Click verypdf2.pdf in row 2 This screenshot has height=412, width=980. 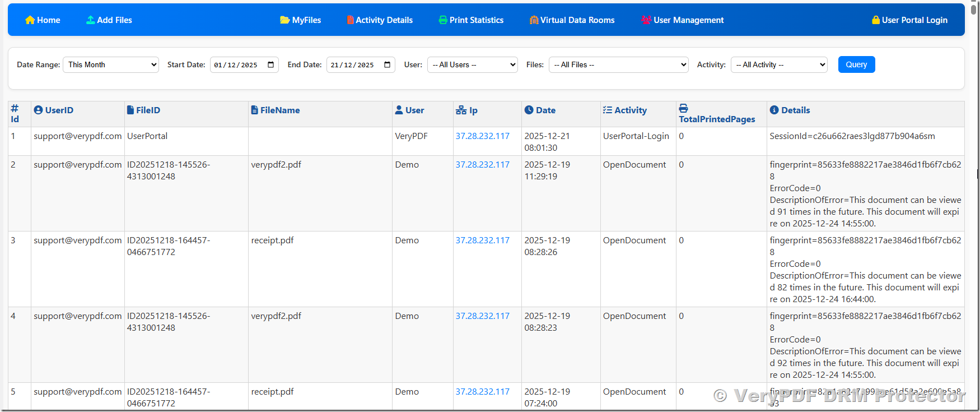tap(276, 165)
